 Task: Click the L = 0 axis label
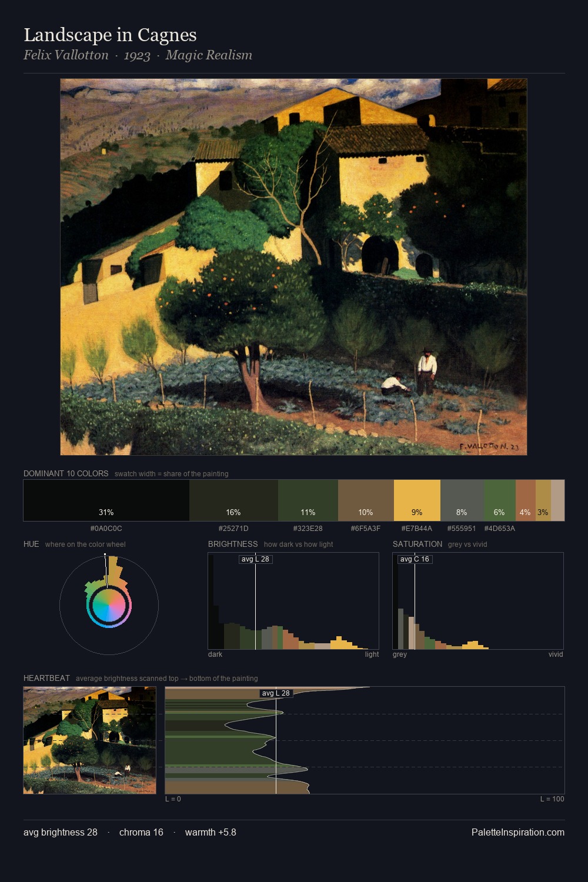point(173,799)
